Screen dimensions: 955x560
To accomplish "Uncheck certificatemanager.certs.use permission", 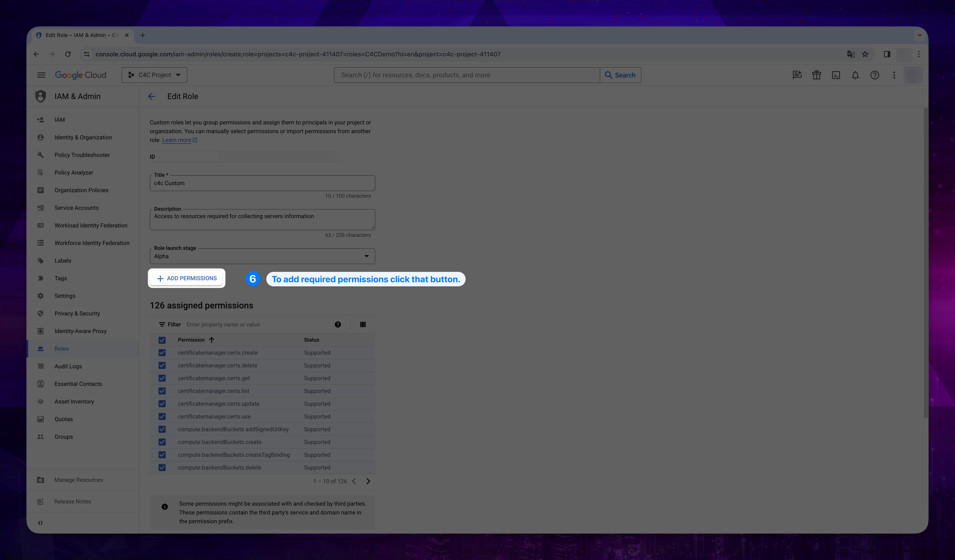I will [x=162, y=416].
